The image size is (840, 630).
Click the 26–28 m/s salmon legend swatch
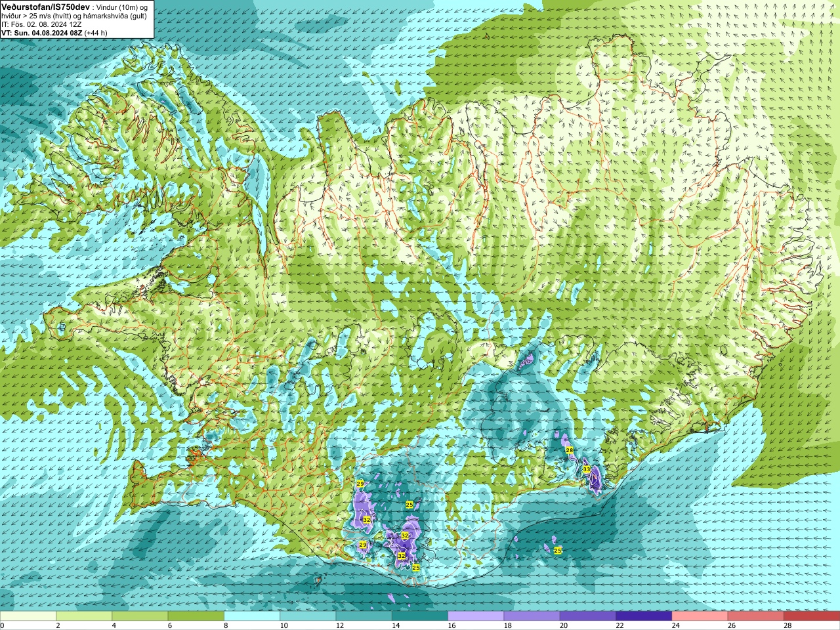756,616
